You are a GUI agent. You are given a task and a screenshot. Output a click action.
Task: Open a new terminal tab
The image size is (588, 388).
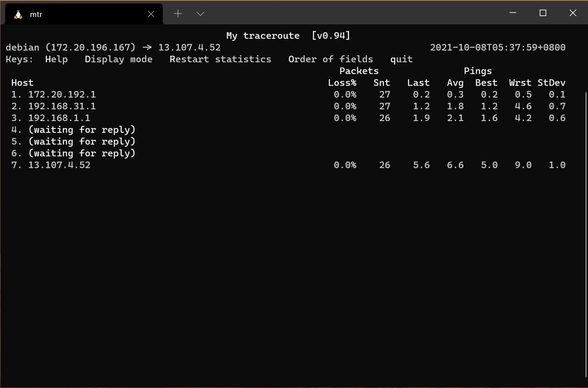coord(178,14)
